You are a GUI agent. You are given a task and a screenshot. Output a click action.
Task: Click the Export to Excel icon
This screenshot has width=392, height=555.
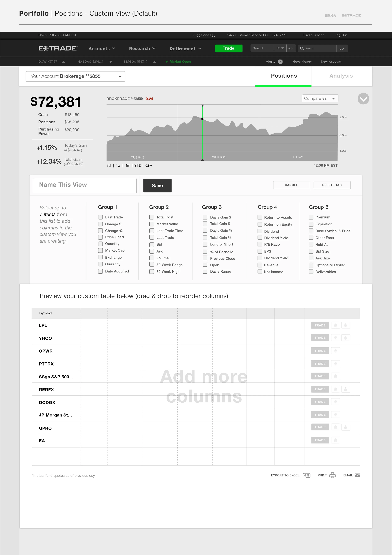[x=307, y=475]
